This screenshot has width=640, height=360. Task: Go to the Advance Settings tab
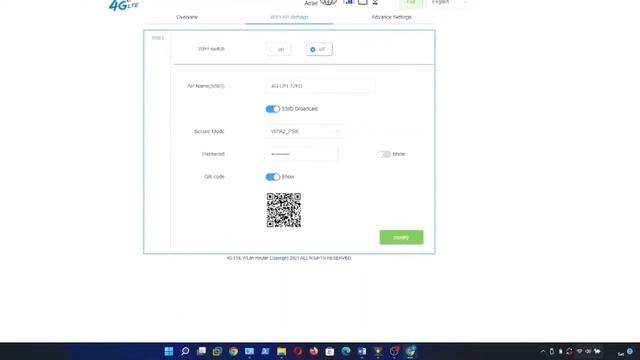(x=391, y=17)
